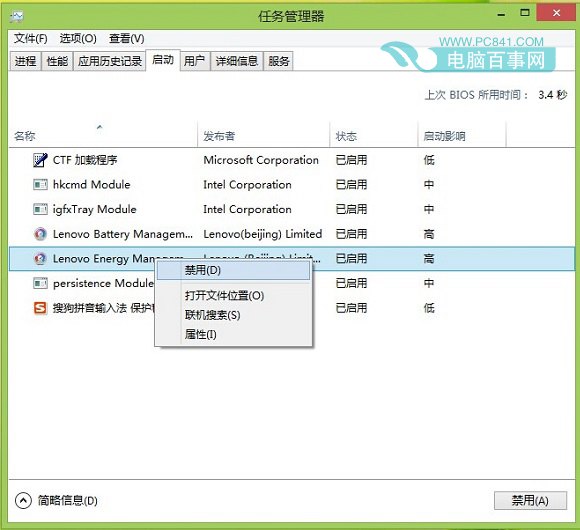Select the CTF 加载程序 entry

pos(85,160)
